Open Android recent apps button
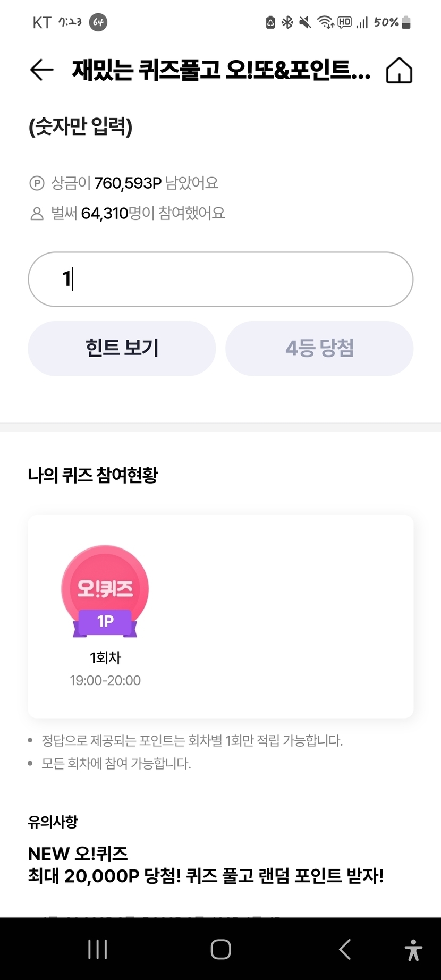The height and width of the screenshot is (980, 441). pos(98,949)
